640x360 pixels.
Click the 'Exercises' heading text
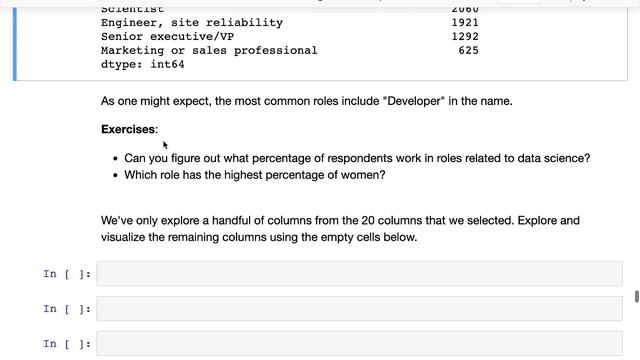tap(129, 129)
